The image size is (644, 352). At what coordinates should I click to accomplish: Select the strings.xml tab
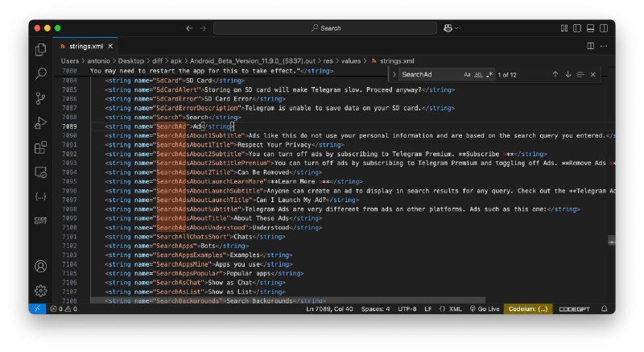[x=86, y=47]
